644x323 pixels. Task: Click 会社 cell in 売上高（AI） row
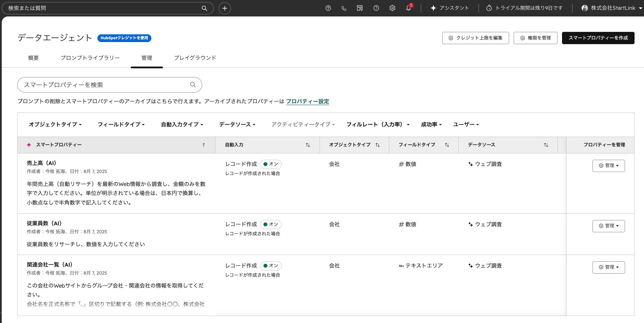tap(334, 164)
